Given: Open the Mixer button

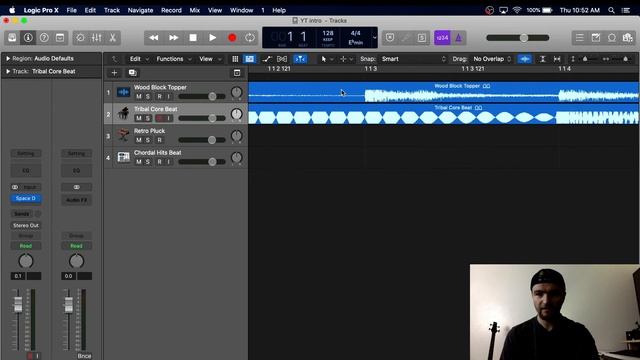Looking at the screenshot, I should (x=97, y=38).
